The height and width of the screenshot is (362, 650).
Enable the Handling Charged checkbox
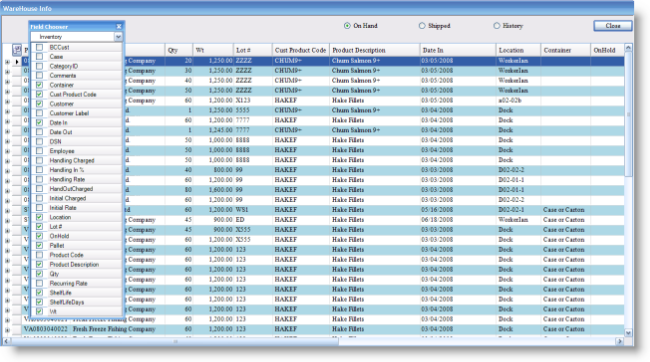pyautogui.click(x=39, y=160)
